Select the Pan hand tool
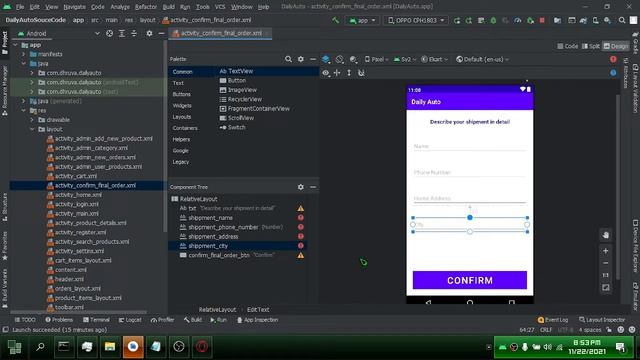 [606, 235]
